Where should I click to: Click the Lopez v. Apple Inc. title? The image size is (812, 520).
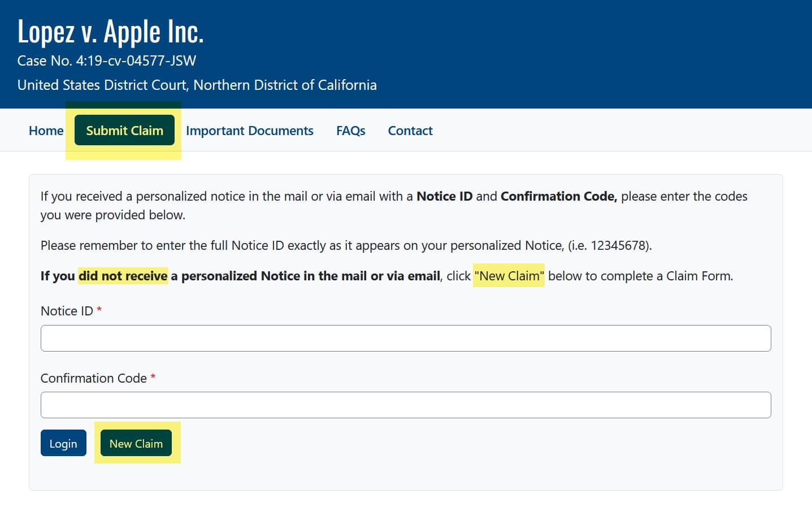[x=110, y=32]
